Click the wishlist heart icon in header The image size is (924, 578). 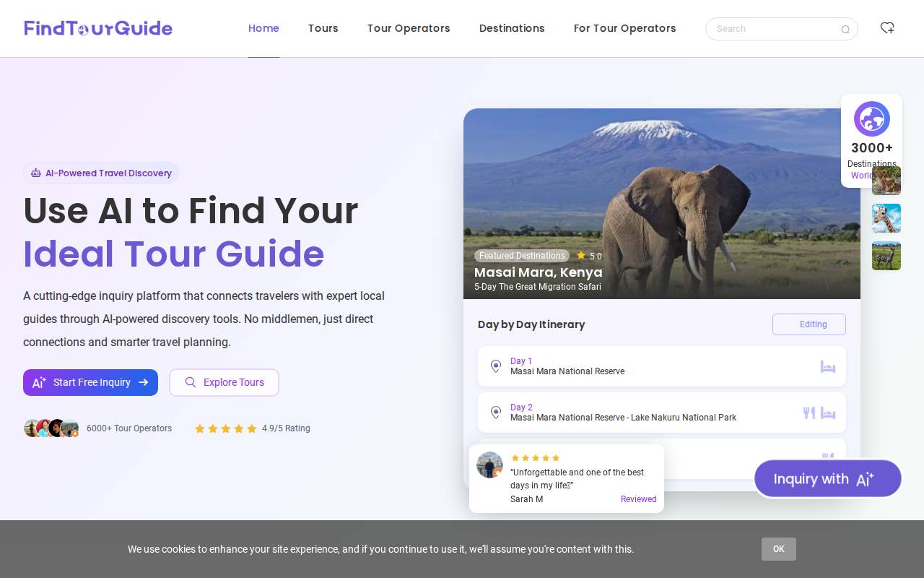coord(887,28)
